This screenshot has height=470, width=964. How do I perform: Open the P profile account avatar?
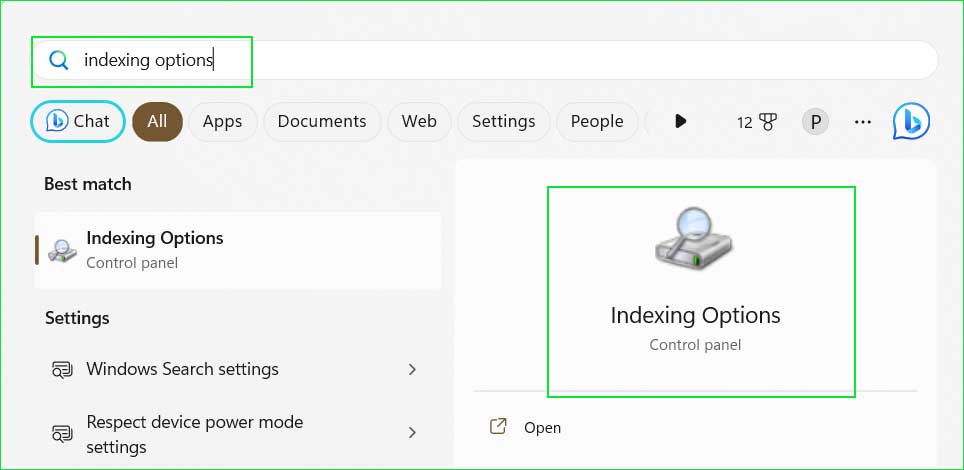coord(816,122)
